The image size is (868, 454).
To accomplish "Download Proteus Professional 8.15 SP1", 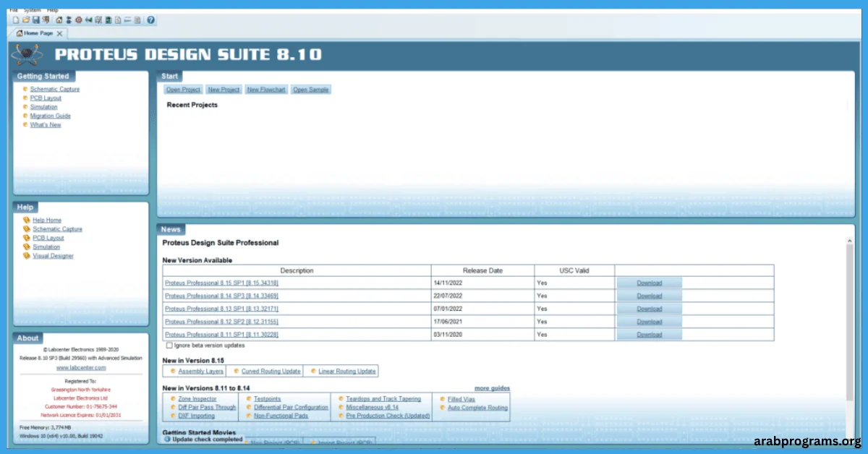I will point(649,283).
